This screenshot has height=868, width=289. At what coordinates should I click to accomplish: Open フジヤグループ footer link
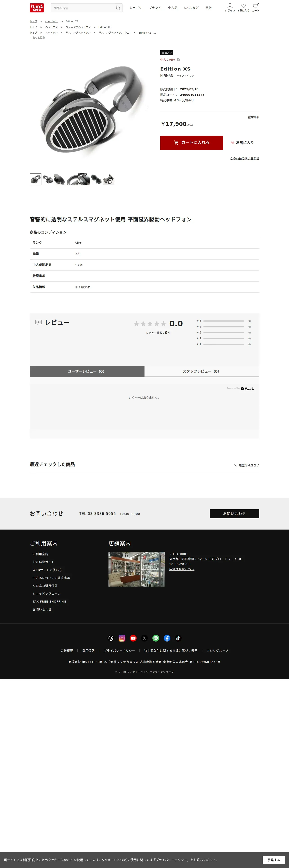217,651
